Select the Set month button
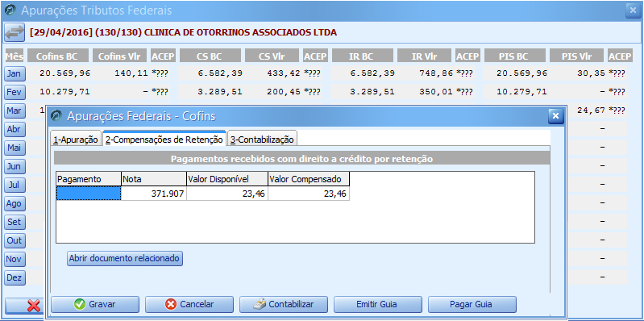 (x=15, y=222)
